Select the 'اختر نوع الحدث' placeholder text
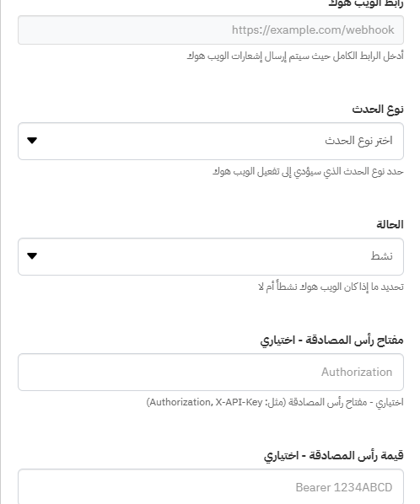 tap(358, 141)
